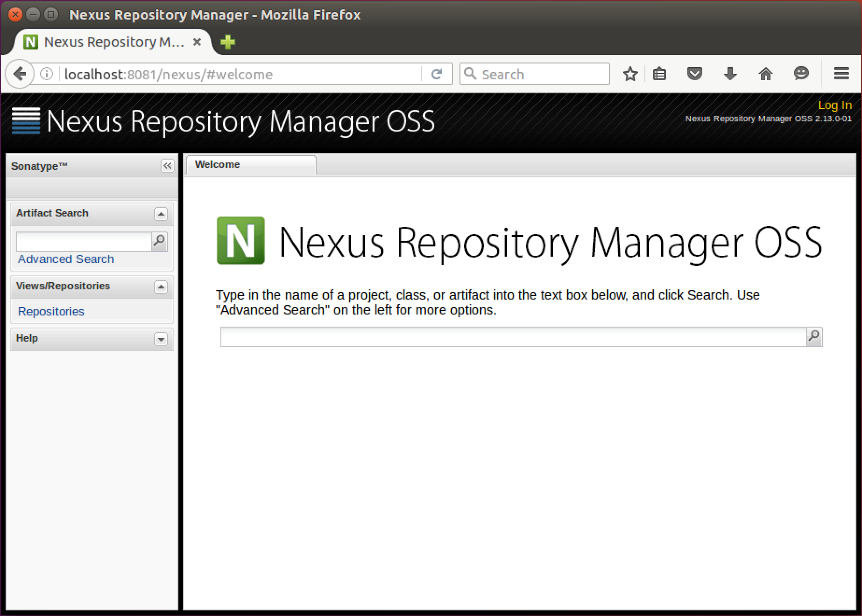Focus the sidebar Artifact Search text field
Image resolution: width=862 pixels, height=616 pixels.
click(84, 241)
